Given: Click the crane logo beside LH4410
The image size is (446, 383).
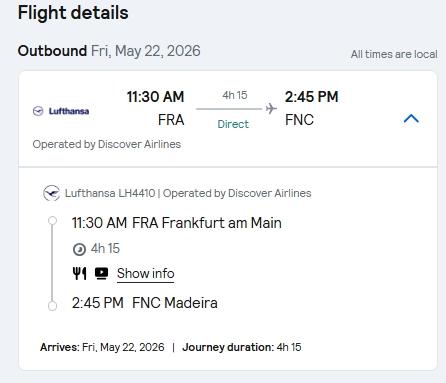Looking at the screenshot, I should point(51,193).
